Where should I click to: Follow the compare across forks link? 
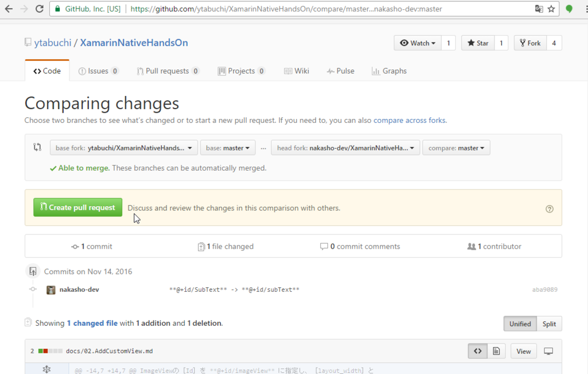coord(409,121)
